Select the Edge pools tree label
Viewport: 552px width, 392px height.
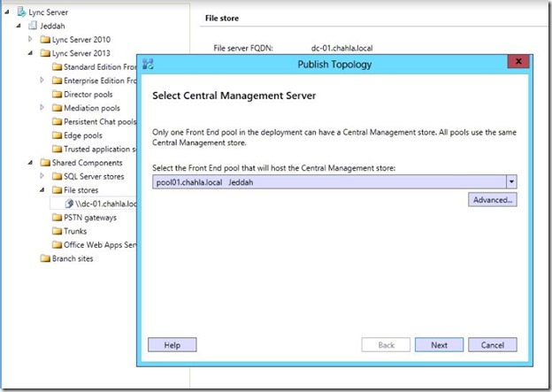tap(83, 135)
